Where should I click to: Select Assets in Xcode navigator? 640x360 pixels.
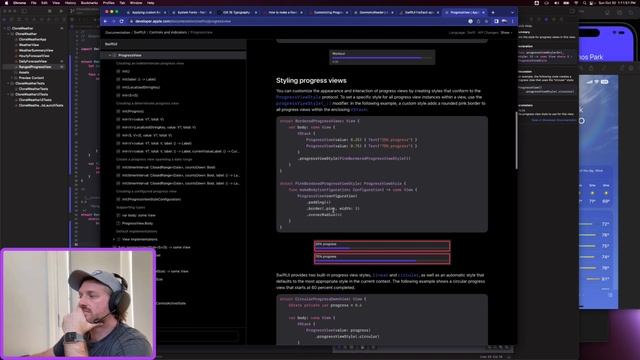(24, 72)
